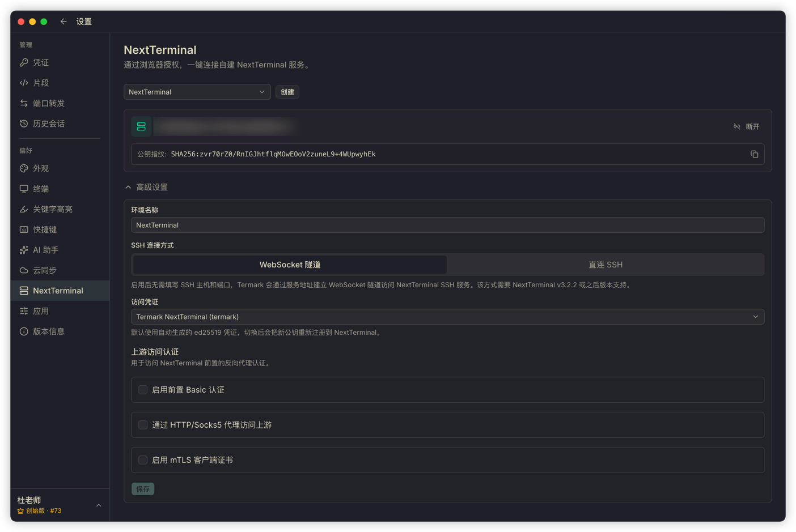
Task: Select 直连 SSH connection mode
Action: (x=606, y=265)
